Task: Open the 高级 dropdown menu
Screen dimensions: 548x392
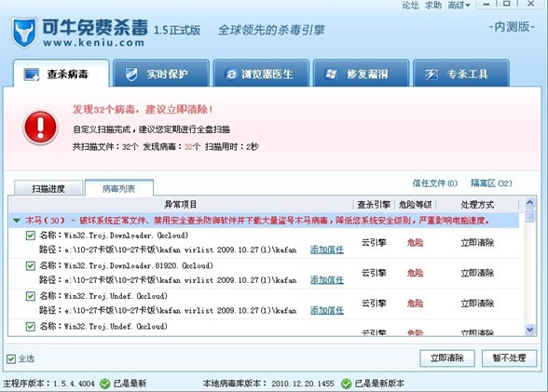Action: point(459,6)
